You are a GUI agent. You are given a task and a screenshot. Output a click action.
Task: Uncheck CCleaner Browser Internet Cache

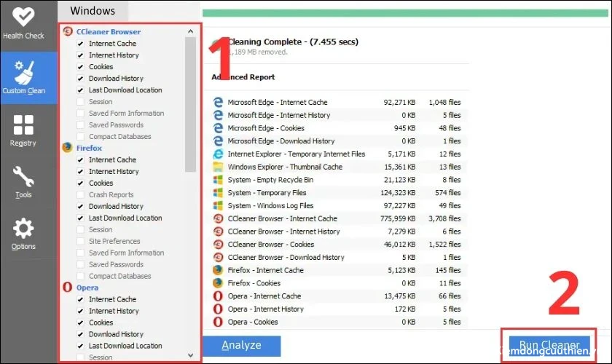click(x=80, y=43)
